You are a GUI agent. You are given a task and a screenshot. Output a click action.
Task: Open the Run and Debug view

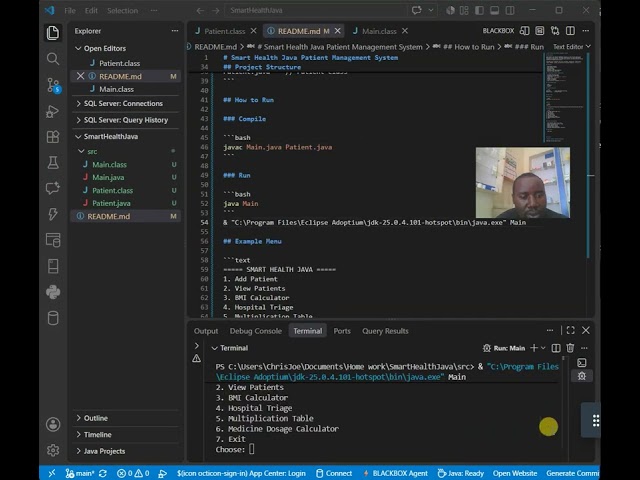(53, 111)
